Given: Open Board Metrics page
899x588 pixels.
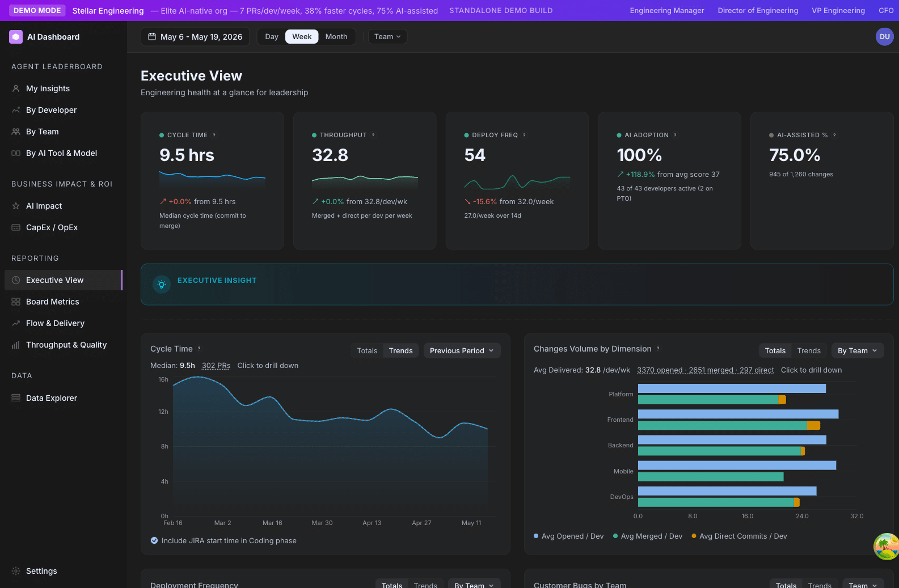Looking at the screenshot, I should pos(64,302).
